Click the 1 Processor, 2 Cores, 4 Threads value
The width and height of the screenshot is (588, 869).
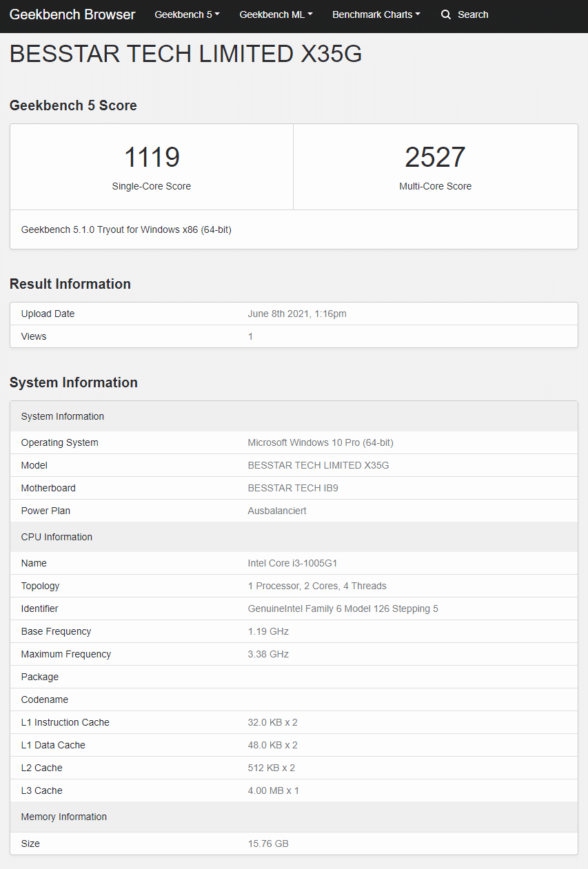point(317,586)
